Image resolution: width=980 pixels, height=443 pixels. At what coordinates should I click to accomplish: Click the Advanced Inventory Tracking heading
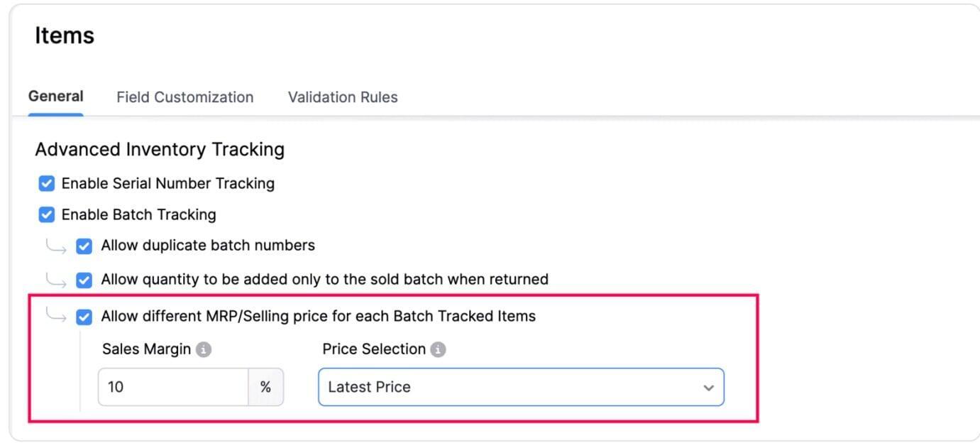[x=160, y=149]
